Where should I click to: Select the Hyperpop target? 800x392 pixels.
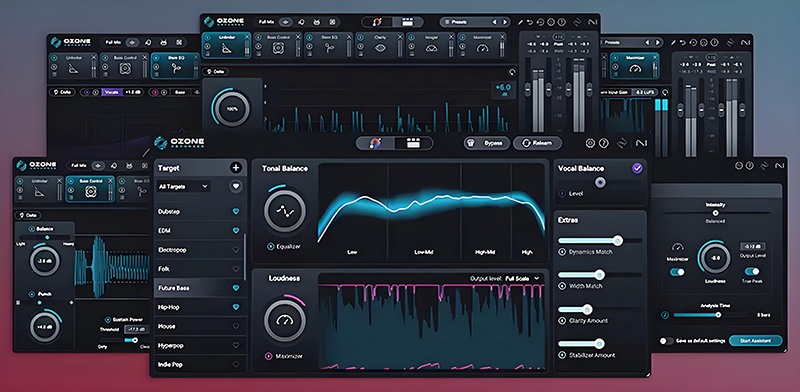200,346
